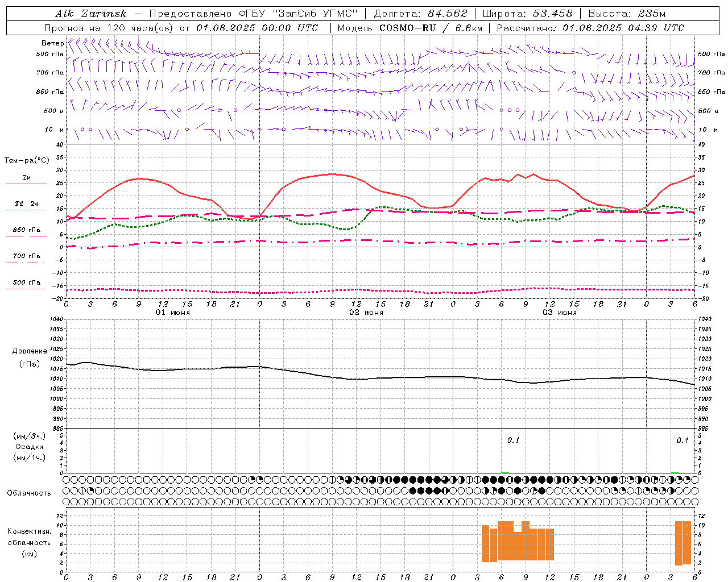The width and height of the screenshot is (728, 582).
Task: Click the Давление pressure panel label
Action: [x=30, y=351]
